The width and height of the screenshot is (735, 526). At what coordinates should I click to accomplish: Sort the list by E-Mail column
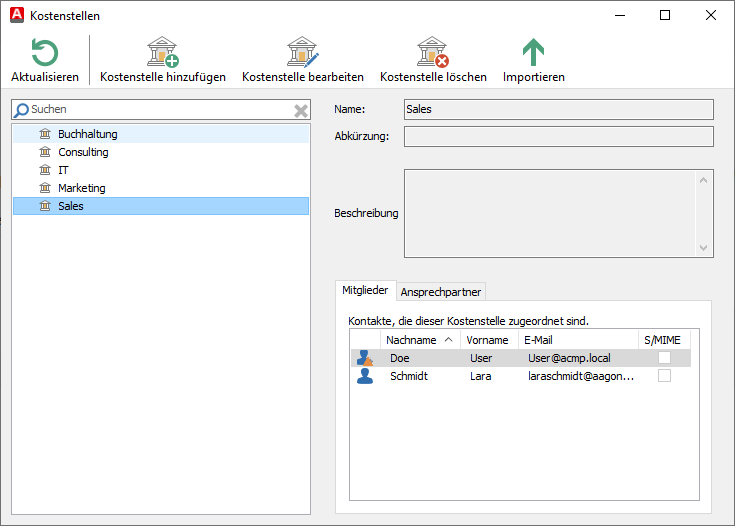pos(578,340)
